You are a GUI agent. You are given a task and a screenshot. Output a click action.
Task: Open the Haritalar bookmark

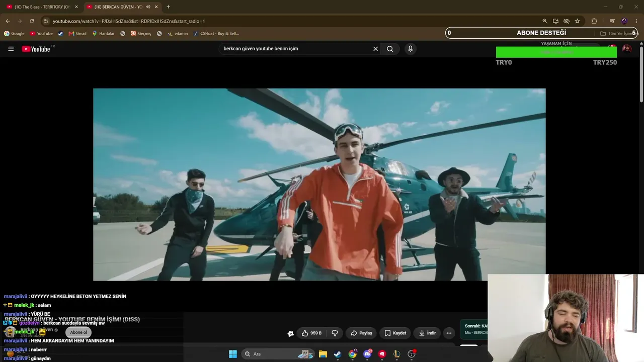coord(103,34)
